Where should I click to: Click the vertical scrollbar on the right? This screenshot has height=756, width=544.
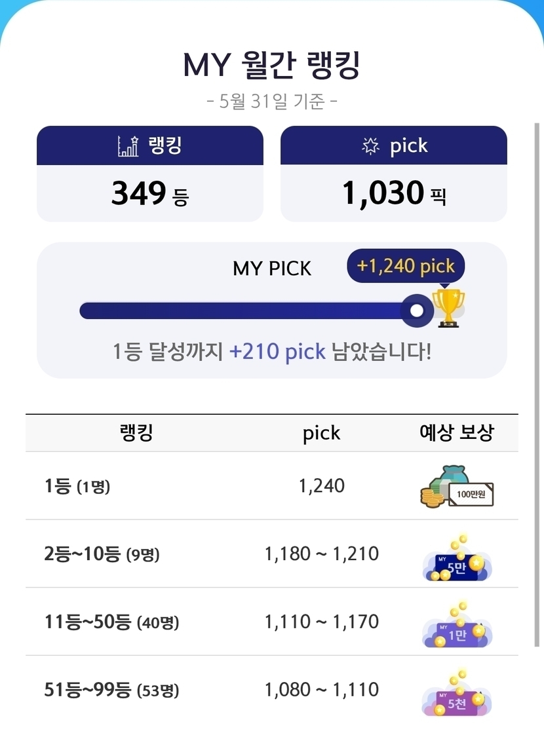coord(537,385)
